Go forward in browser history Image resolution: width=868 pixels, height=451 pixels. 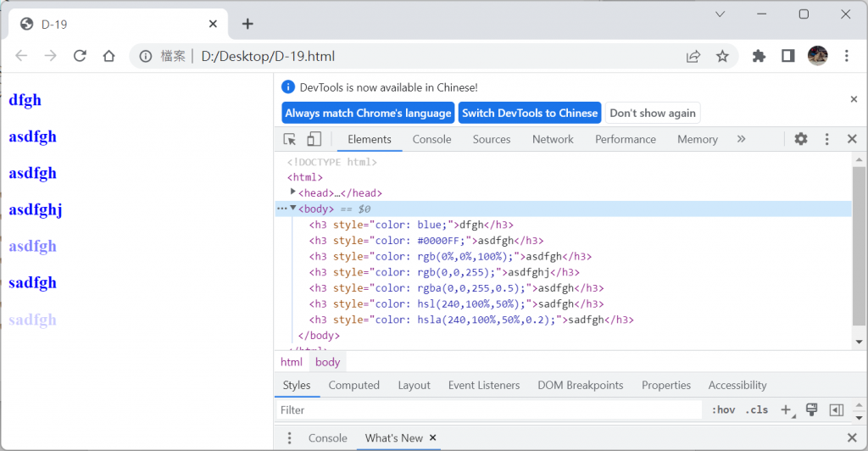click(x=50, y=56)
